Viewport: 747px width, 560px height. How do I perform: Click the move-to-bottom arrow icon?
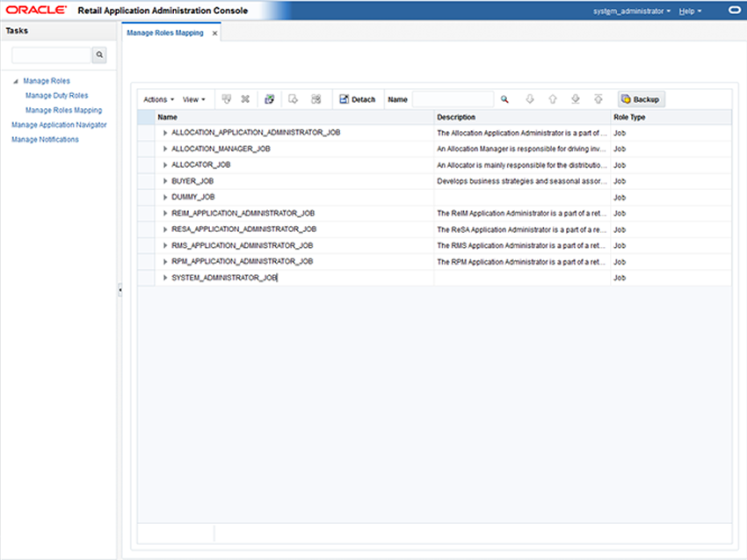click(x=576, y=99)
